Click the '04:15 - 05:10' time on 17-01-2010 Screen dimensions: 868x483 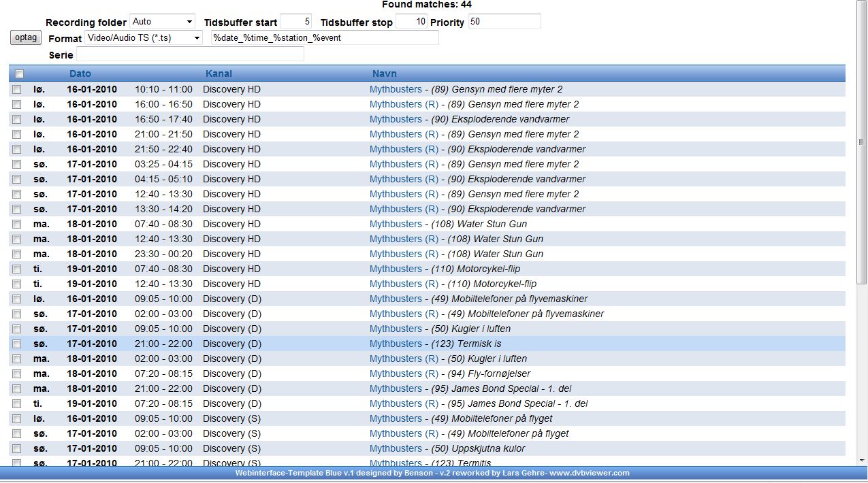[163, 179]
